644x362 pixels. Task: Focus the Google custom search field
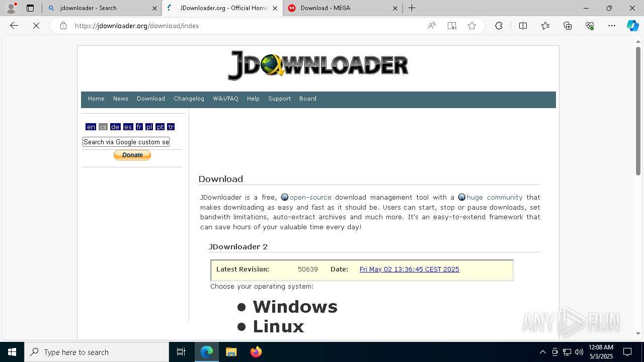[126, 142]
